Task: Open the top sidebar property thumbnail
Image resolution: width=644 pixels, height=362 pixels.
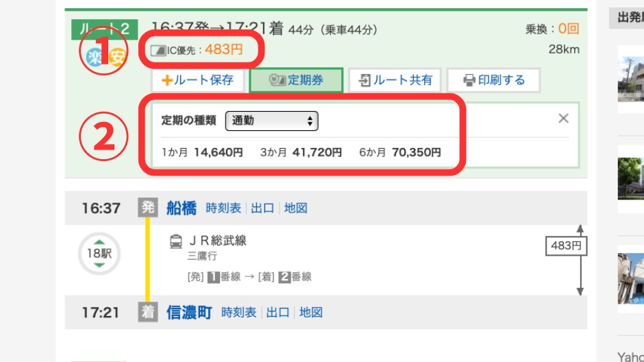Action: [631, 80]
